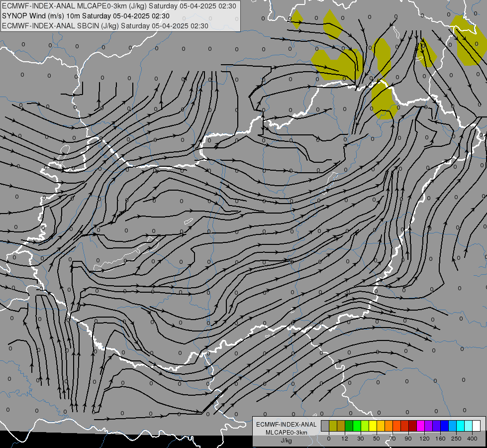The height and width of the screenshot is (448, 487).
Task: Click the SBCIN title line in header
Action: pyautogui.click(x=105, y=26)
